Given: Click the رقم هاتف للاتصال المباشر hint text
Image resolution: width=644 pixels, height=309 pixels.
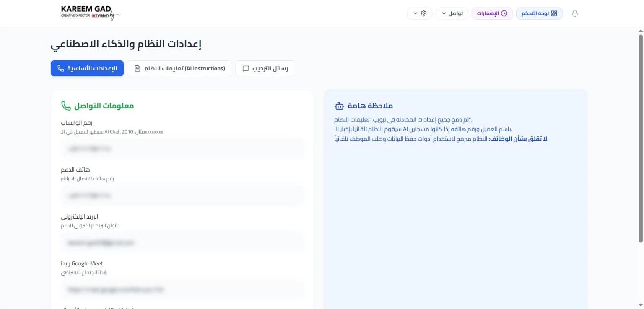Looking at the screenshot, I should click(x=87, y=179).
